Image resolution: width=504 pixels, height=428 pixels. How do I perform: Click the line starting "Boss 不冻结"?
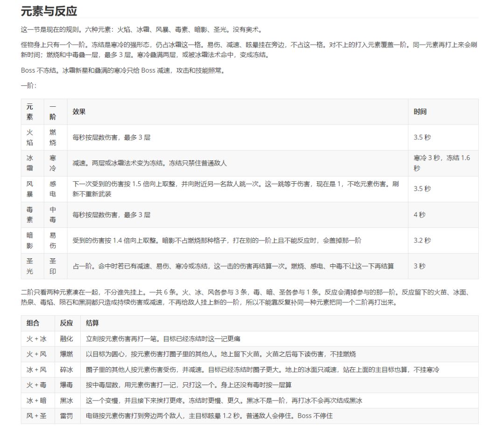(124, 70)
